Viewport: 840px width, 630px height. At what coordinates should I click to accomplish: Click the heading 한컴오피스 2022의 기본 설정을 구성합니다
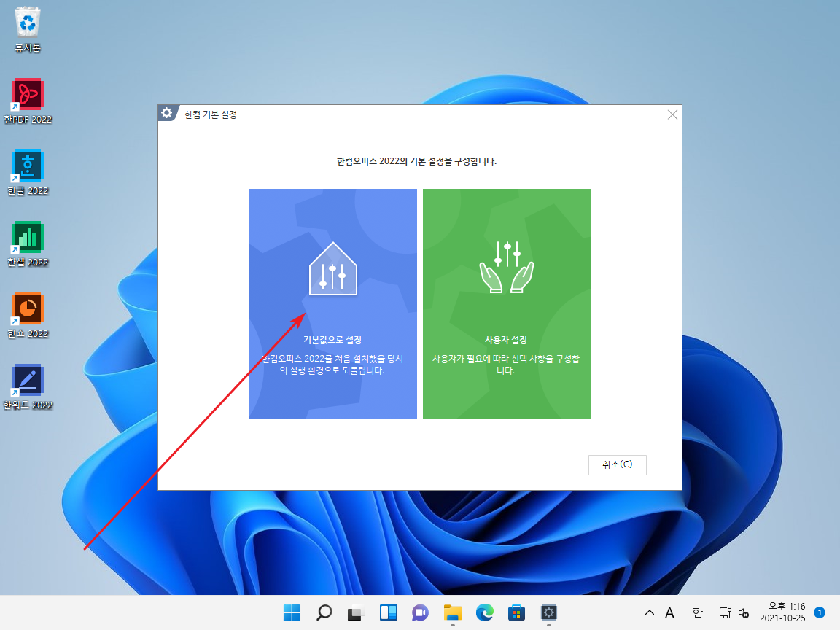click(416, 160)
